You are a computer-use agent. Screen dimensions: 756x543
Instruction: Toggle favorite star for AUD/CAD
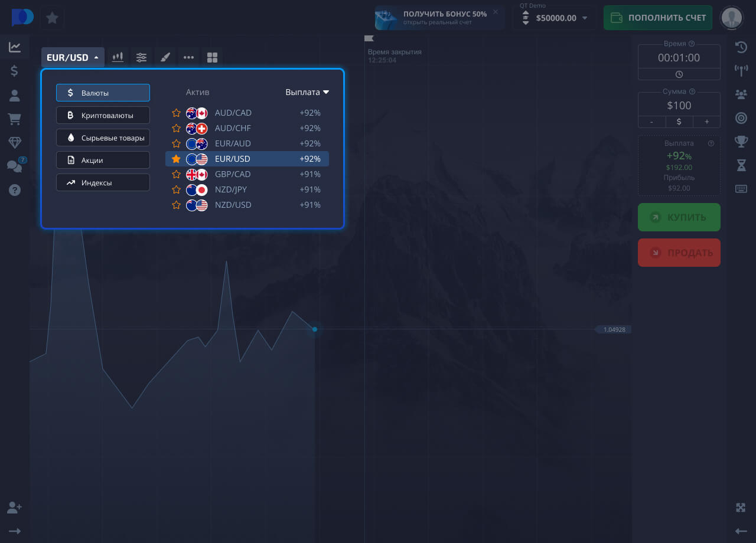(x=176, y=113)
